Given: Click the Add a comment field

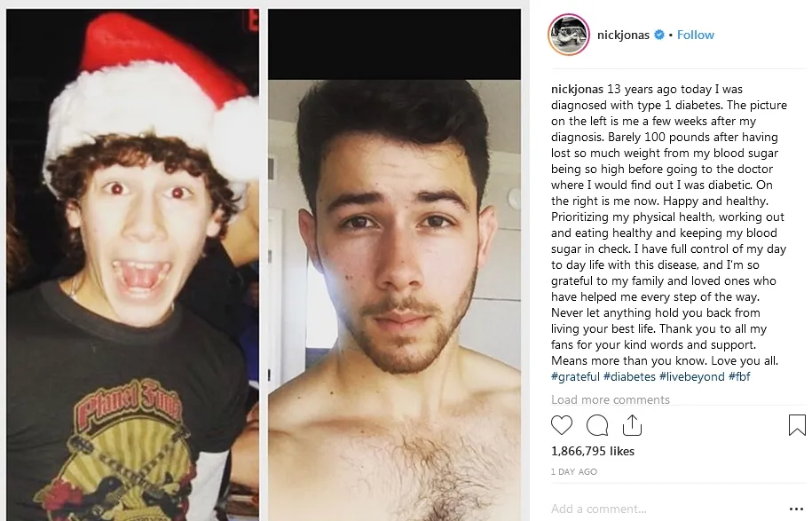Looking at the screenshot, I should pyautogui.click(x=668, y=509).
